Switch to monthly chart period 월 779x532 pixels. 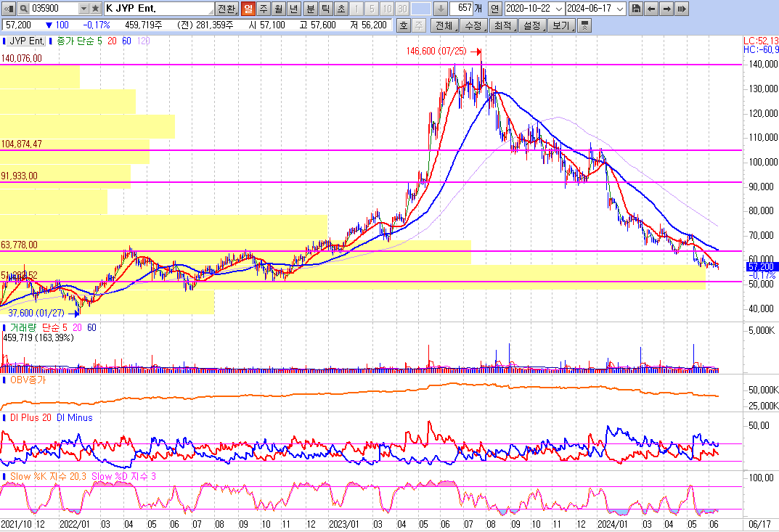279,9
